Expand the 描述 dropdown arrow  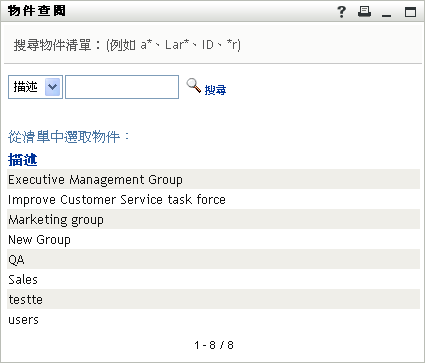52,87
